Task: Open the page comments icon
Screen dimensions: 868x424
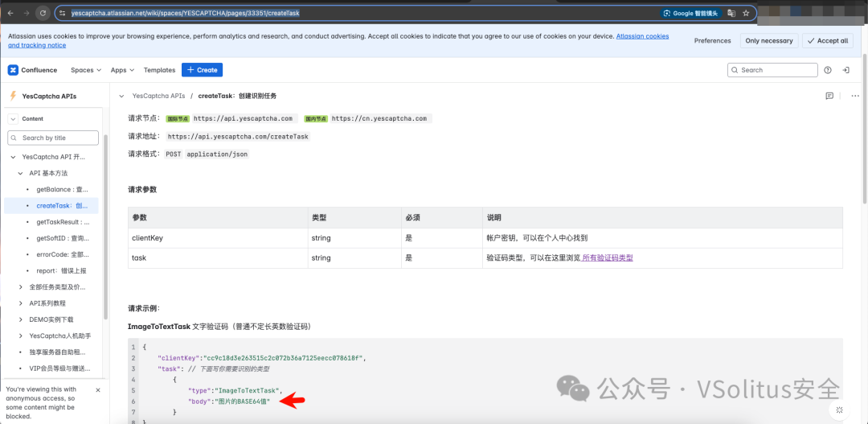Action: 829,96
